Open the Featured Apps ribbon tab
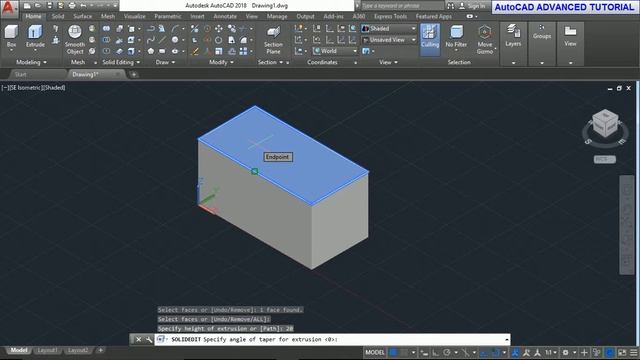 (433, 16)
